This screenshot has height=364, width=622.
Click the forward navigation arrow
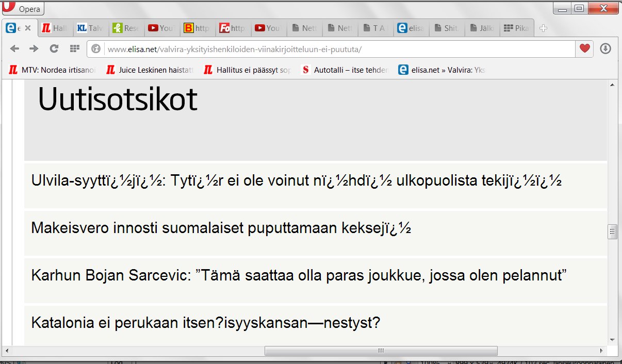point(34,48)
